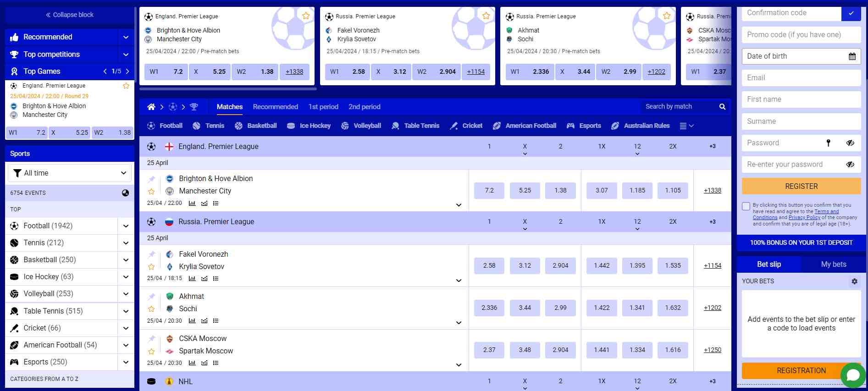The width and height of the screenshot is (868, 391).
Task: Open the Privacy Policy link
Action: [804, 218]
